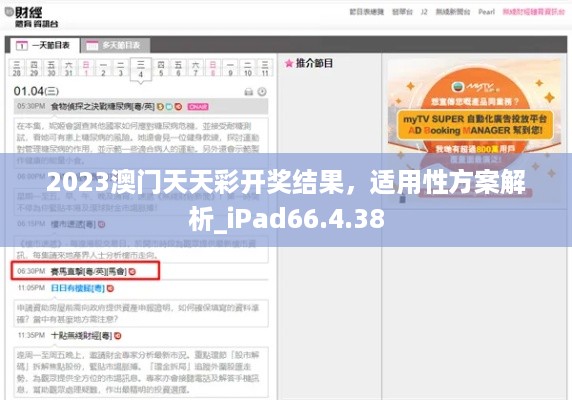
Task: Open the 06:30PM 賽馬直擊 programme
Action: coord(89,271)
